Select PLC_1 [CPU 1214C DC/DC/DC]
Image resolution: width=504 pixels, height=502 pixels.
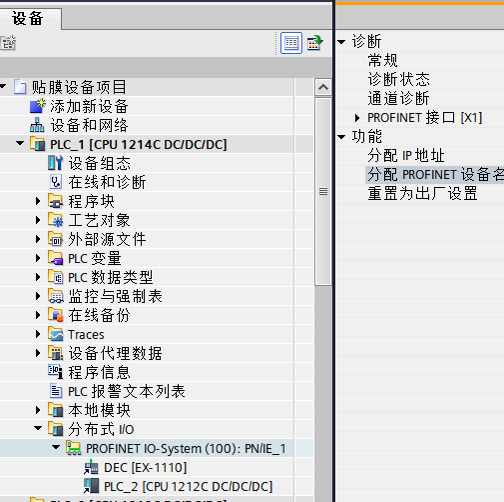(x=138, y=144)
